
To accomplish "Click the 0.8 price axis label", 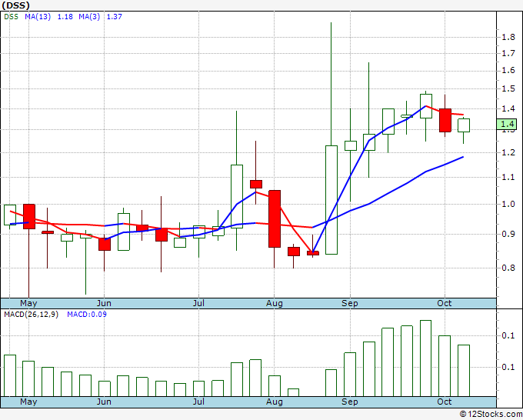I will [x=508, y=268].
